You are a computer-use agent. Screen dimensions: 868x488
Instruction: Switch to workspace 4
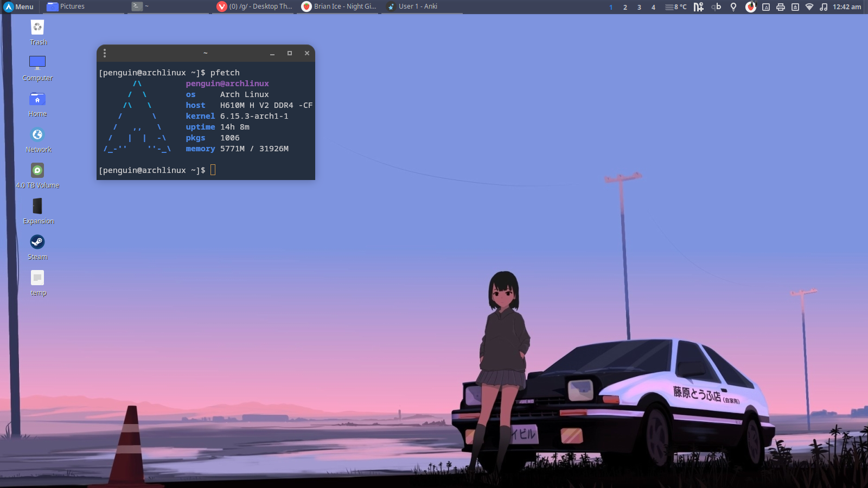click(653, 7)
